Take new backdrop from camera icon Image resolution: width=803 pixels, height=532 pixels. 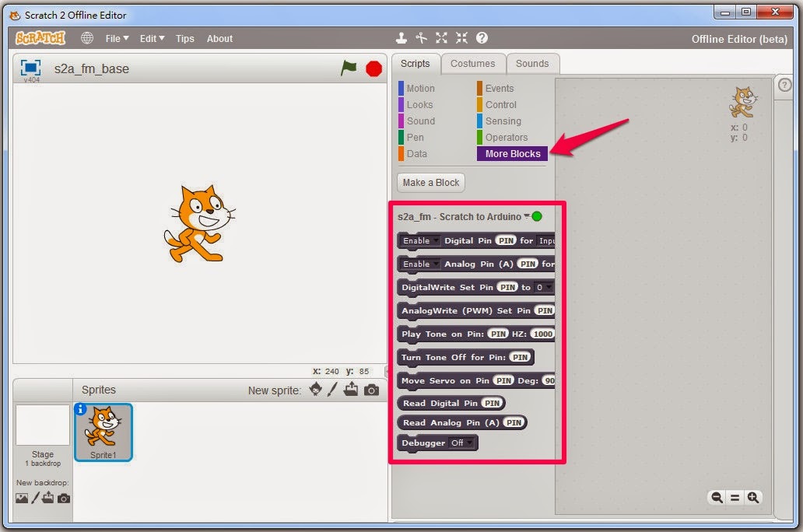click(64, 499)
